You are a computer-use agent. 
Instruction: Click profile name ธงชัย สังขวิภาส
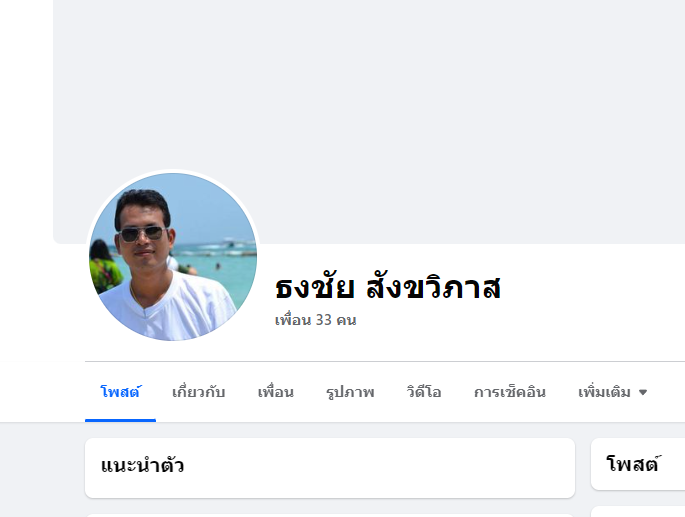coord(388,288)
